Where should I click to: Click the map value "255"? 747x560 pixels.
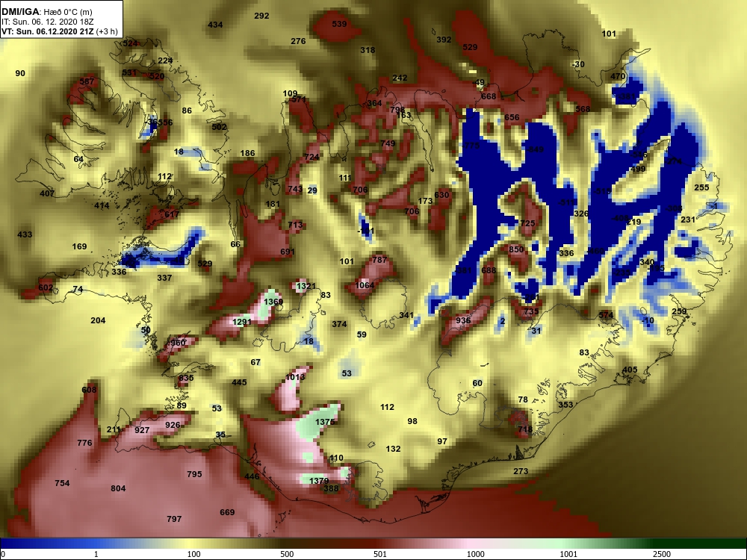701,187
